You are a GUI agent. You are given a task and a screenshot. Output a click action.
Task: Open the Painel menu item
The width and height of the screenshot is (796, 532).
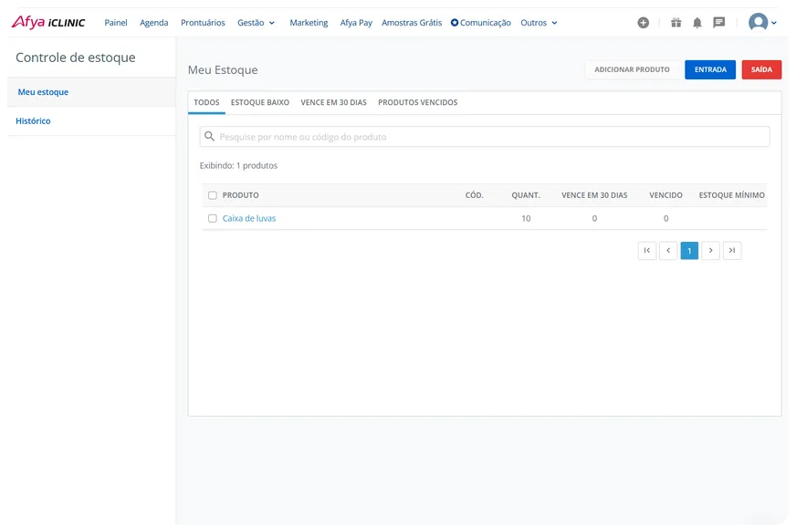[116, 23]
